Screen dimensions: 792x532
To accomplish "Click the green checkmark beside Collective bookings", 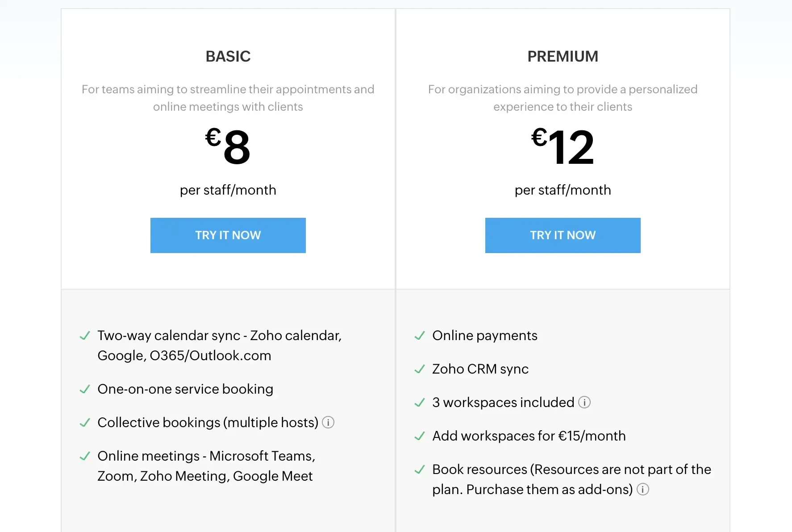I will coord(85,422).
